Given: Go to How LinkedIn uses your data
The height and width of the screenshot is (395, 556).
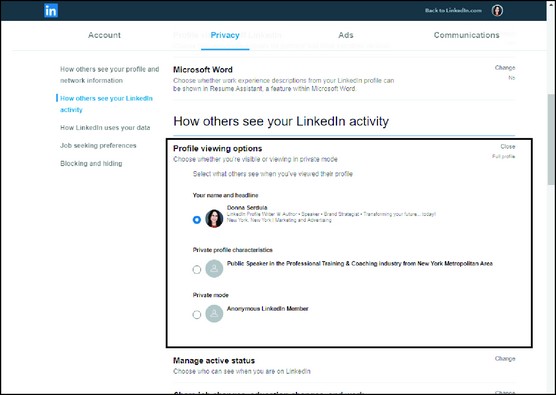Looking at the screenshot, I should point(105,128).
